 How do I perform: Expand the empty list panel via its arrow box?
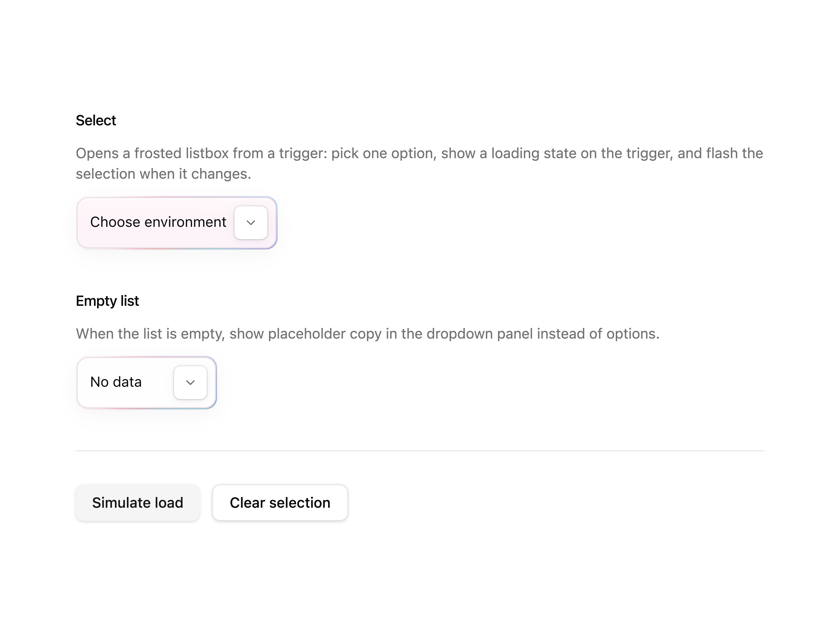coord(190,382)
